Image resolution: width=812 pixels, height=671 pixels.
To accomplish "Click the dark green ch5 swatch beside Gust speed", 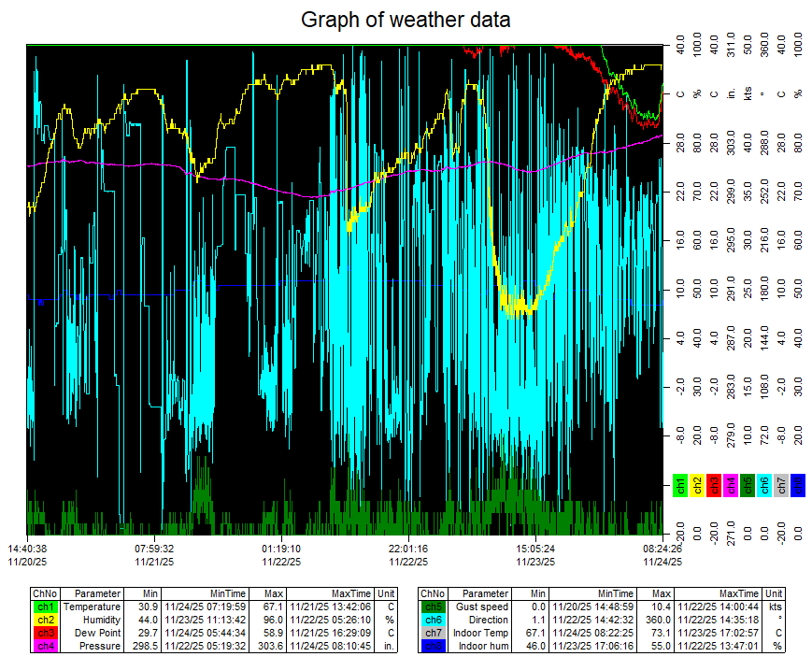I will tap(432, 607).
